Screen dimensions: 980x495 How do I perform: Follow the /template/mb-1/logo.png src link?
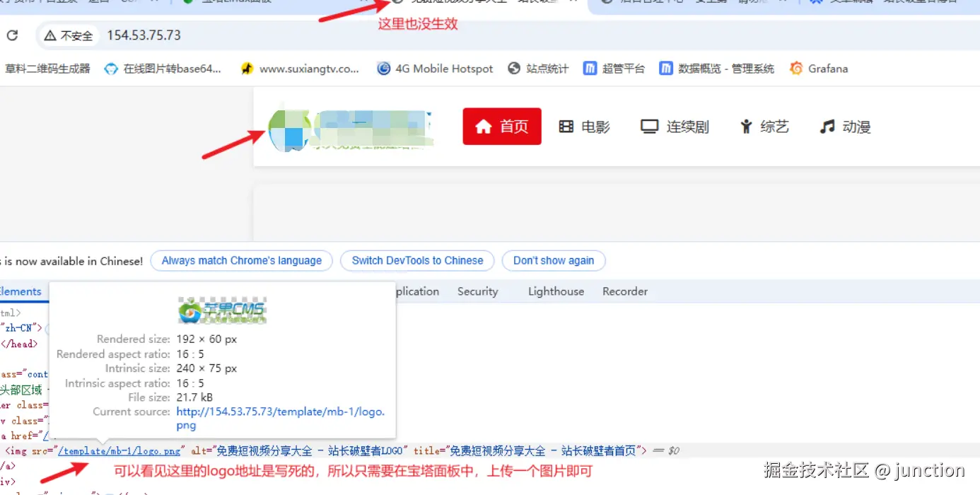coord(119,450)
